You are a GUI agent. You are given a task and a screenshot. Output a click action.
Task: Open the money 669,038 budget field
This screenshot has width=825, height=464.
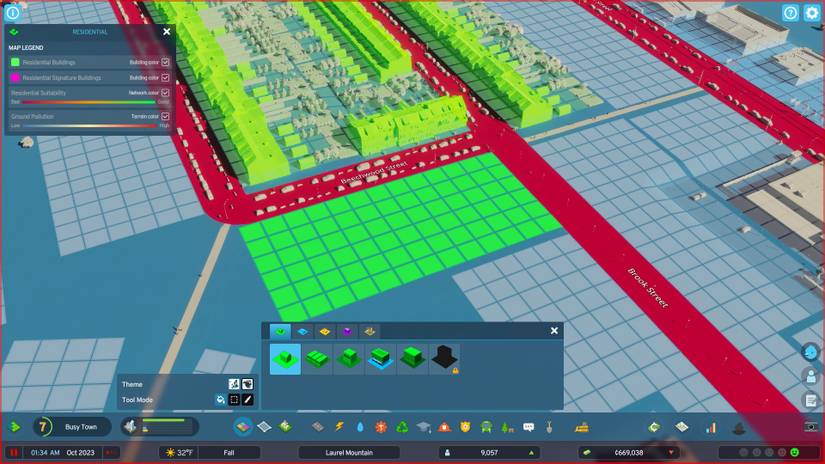[629, 452]
